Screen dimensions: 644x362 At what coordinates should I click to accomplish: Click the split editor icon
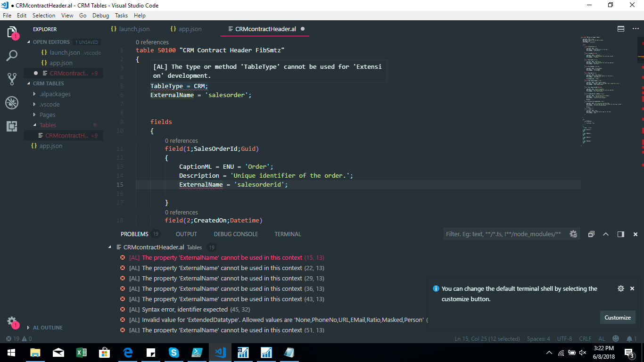(x=620, y=29)
